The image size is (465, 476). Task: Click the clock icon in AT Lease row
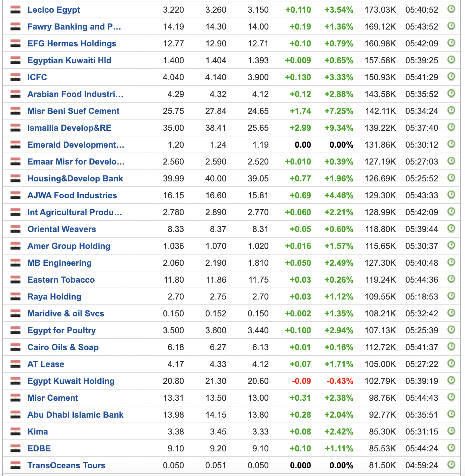pos(451,363)
